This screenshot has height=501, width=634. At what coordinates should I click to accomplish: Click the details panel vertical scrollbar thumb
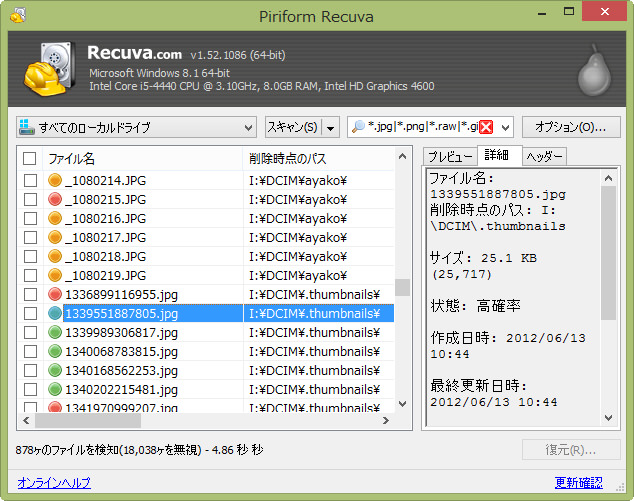pos(608,253)
